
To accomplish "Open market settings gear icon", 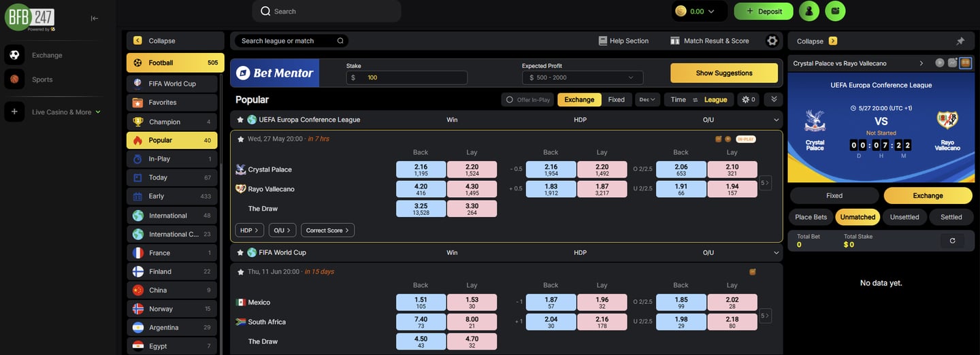I will pyautogui.click(x=772, y=41).
